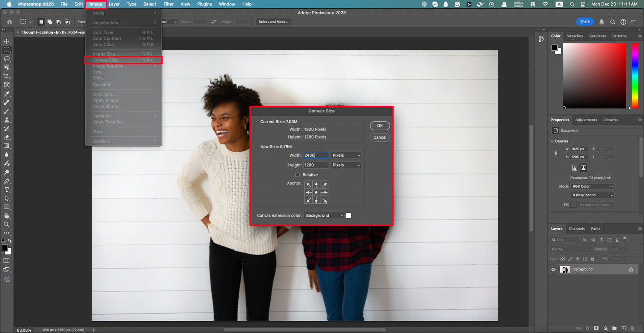Select the Lasso tool
This screenshot has width=644, height=333.
7,59
